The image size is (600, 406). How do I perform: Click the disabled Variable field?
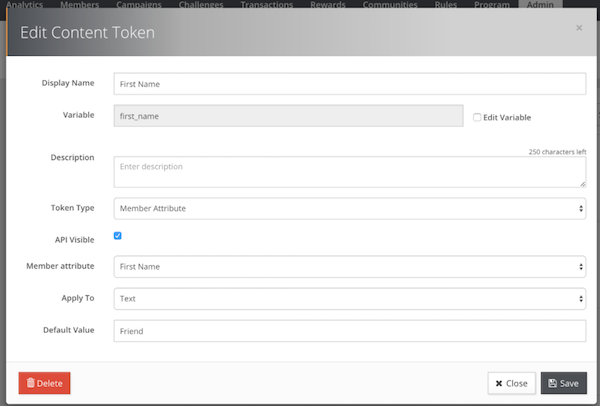click(287, 116)
